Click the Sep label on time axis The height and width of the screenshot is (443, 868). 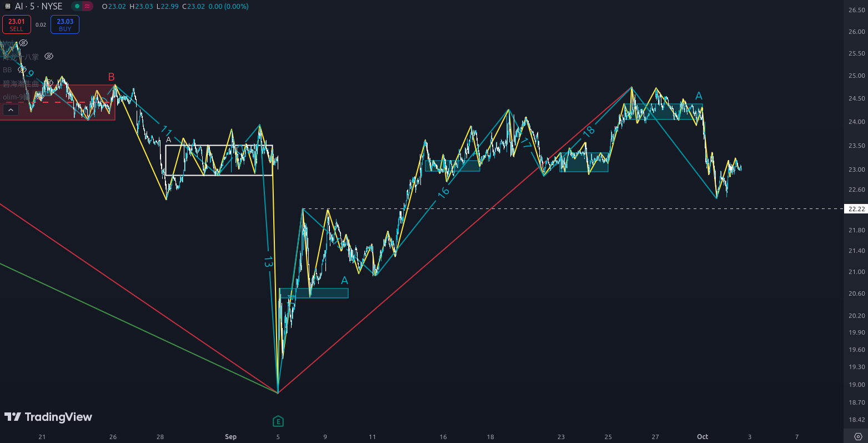click(230, 437)
